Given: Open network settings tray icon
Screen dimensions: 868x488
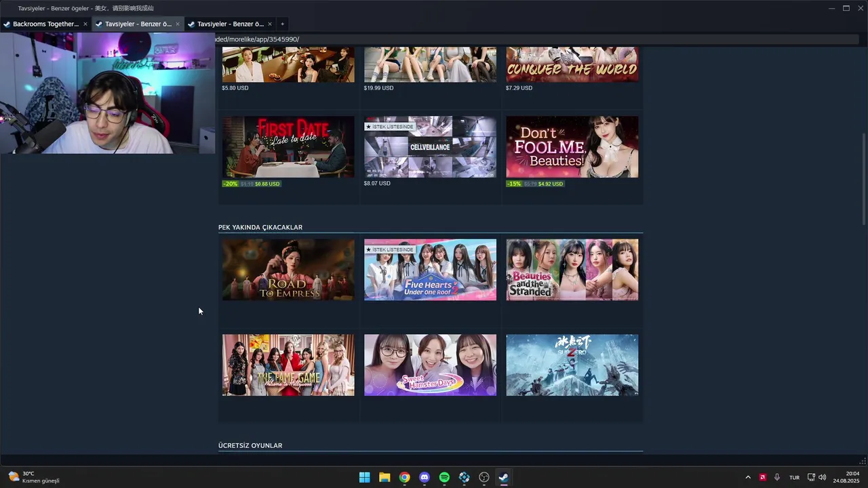Looking at the screenshot, I should (811, 477).
